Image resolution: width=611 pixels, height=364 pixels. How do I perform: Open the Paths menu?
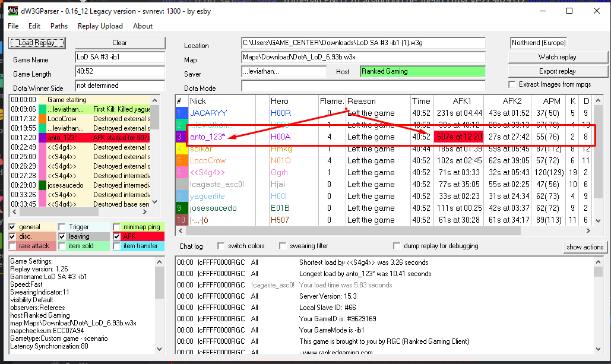click(x=59, y=26)
